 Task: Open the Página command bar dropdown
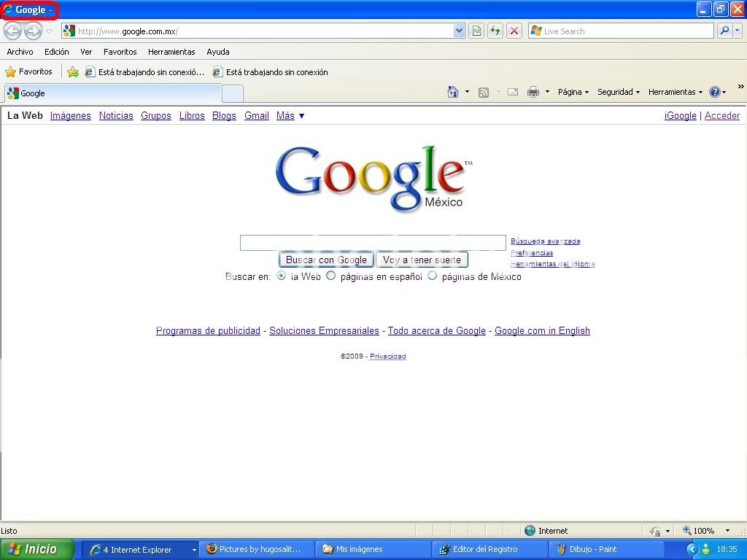(x=573, y=92)
